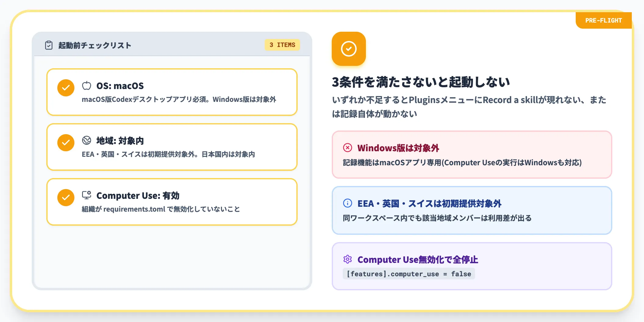Click the monitor icon beside Computer Use: 有効

point(87,195)
